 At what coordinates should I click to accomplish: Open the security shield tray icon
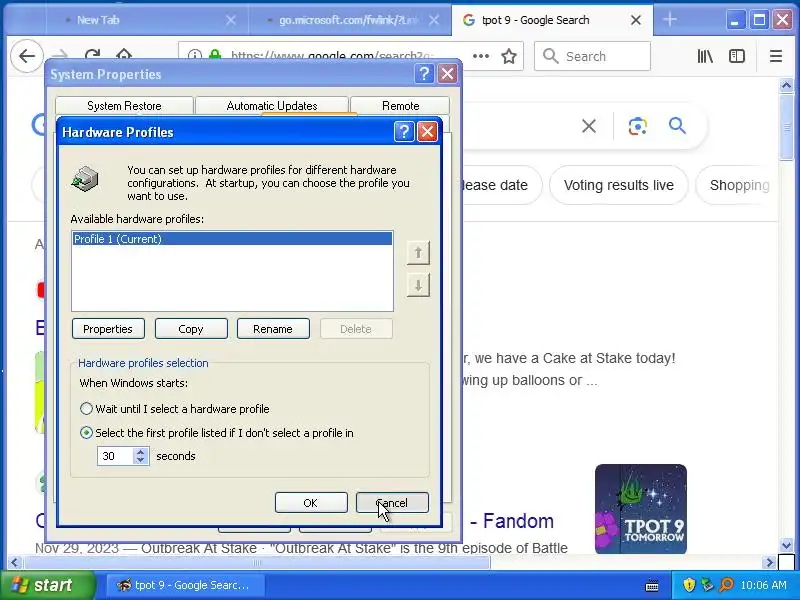click(x=689, y=585)
